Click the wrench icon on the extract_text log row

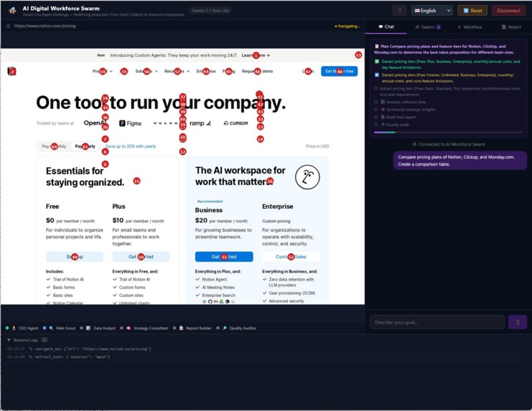[31, 356]
